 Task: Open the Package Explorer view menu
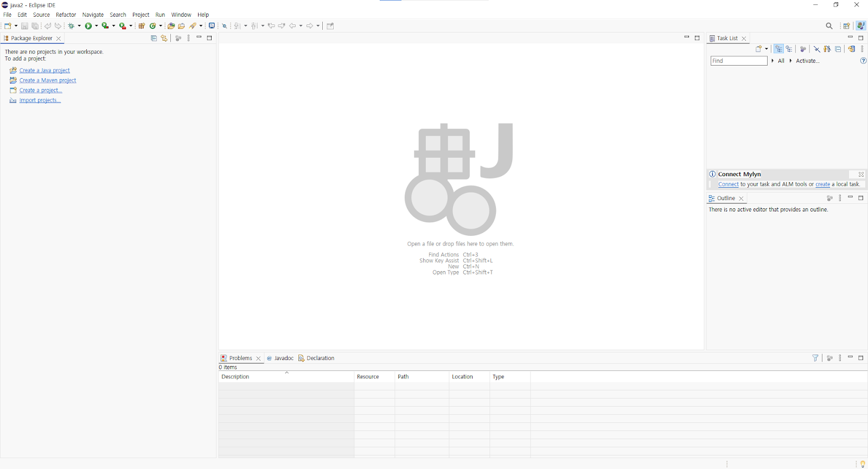[x=188, y=38]
